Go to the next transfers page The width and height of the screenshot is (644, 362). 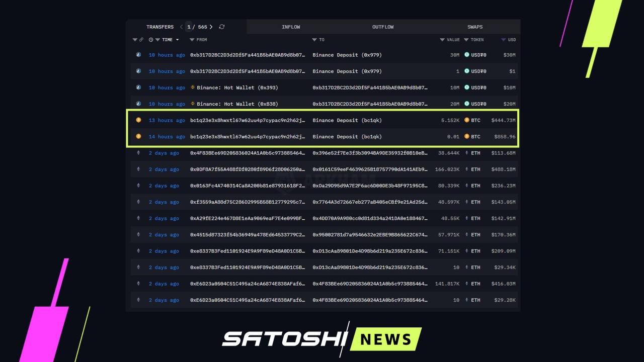coord(211,27)
